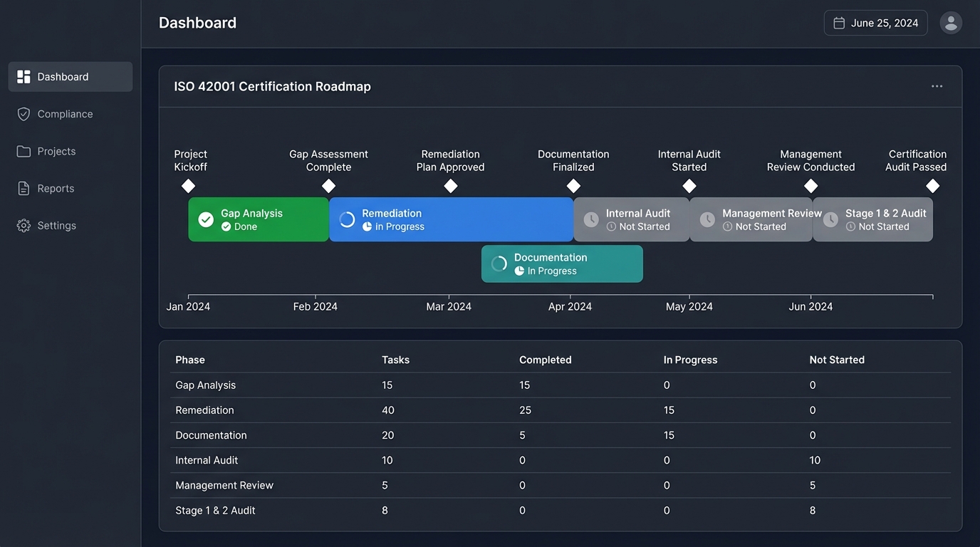Open the three-dot menu on the roadmap card
Viewport: 980px width, 547px height.
point(937,86)
